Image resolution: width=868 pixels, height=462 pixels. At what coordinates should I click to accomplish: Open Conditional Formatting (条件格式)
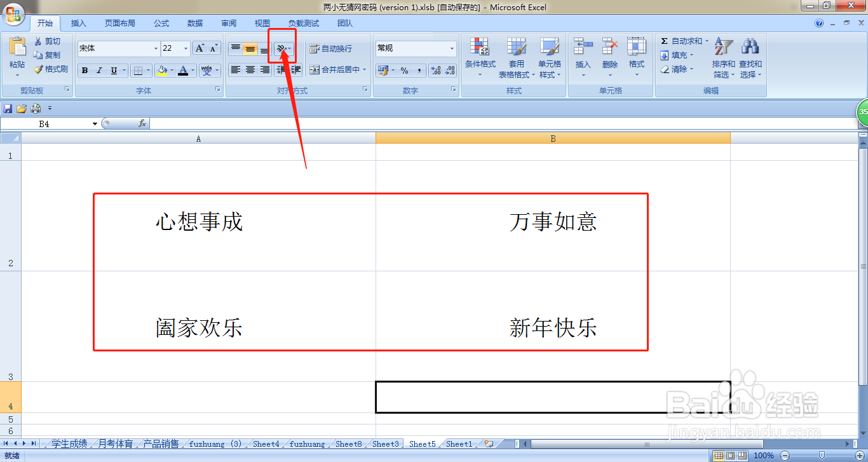tap(480, 57)
